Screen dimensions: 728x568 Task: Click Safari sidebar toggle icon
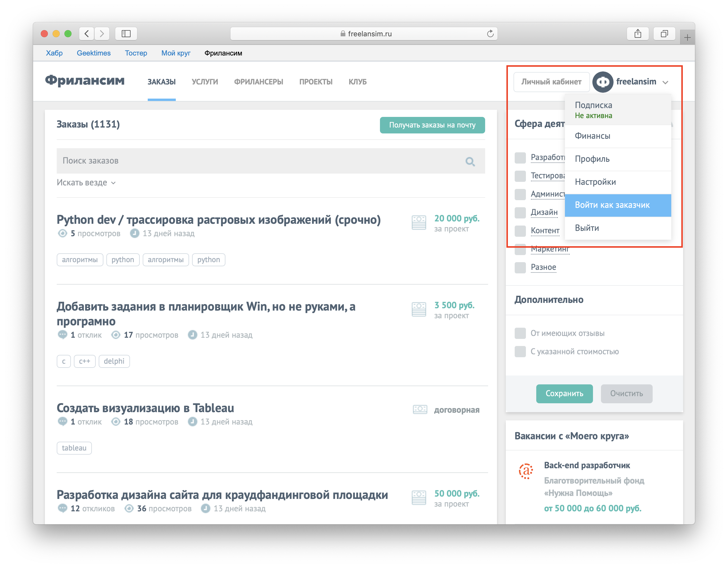(126, 34)
